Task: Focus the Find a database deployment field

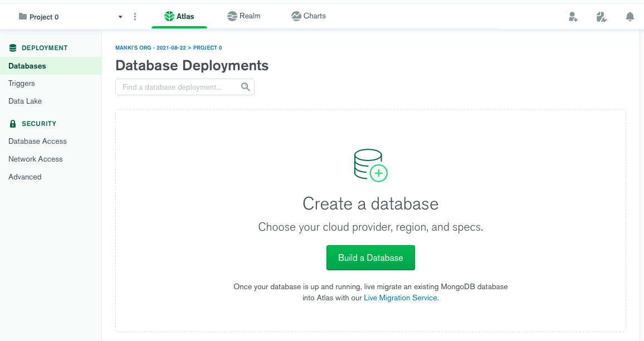Action: [185, 87]
